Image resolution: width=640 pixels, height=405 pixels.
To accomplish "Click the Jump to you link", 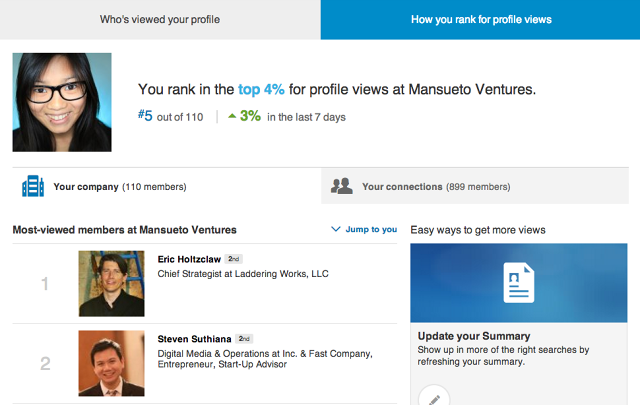I will coord(371,229).
